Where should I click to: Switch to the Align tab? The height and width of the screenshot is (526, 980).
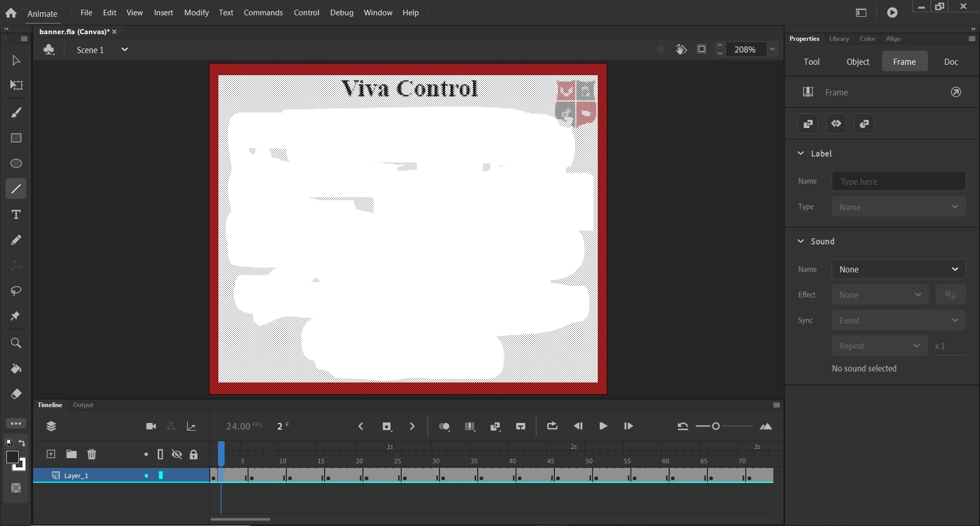(x=893, y=39)
